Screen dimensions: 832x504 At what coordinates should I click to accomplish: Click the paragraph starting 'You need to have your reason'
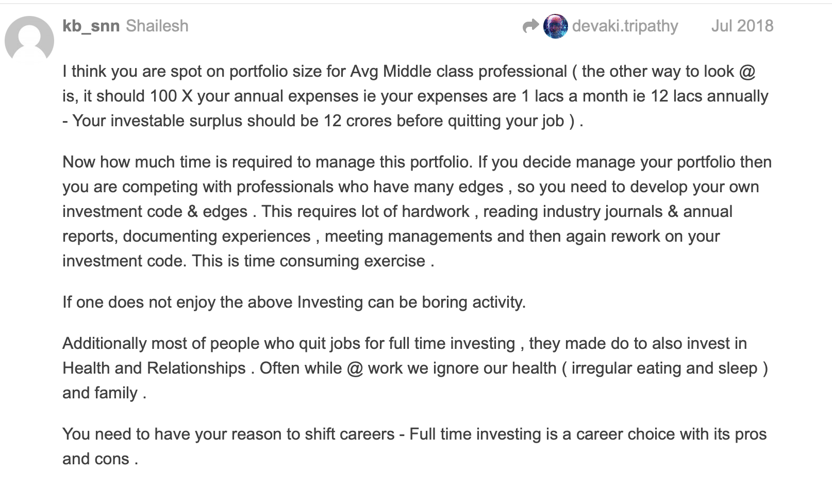tap(414, 446)
